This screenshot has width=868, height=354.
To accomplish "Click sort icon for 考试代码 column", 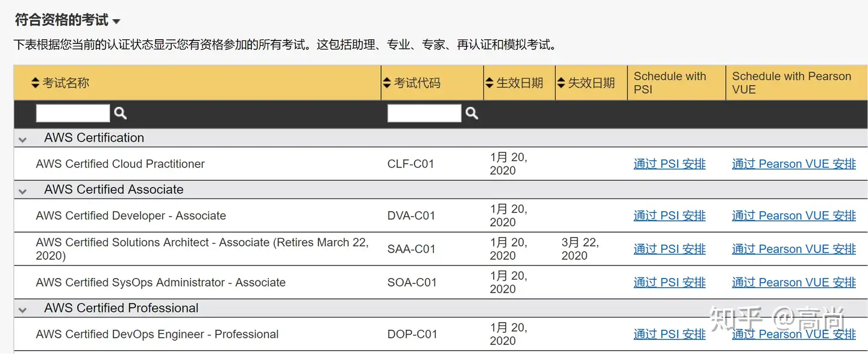I will (386, 83).
